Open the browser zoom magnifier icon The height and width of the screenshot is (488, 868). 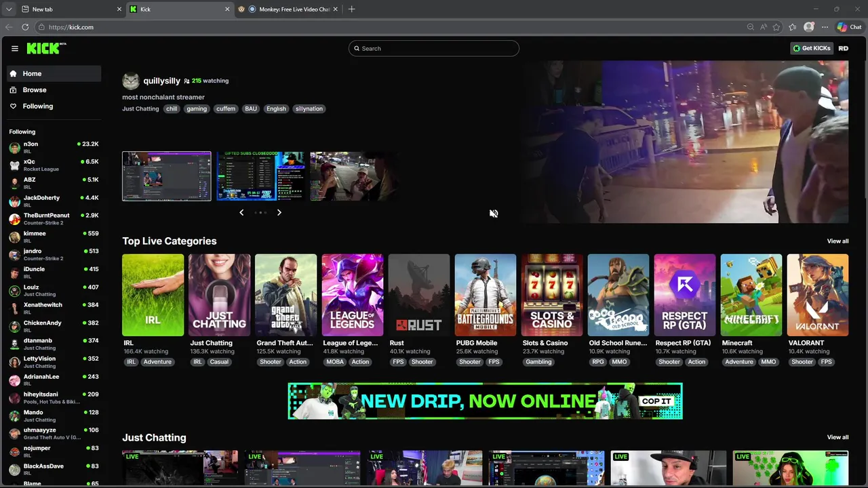click(x=750, y=27)
